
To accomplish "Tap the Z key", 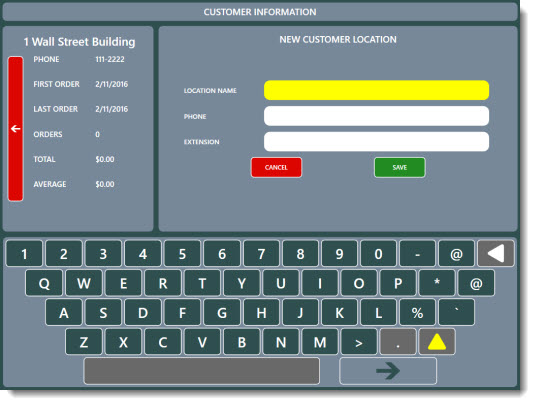I will [84, 342].
